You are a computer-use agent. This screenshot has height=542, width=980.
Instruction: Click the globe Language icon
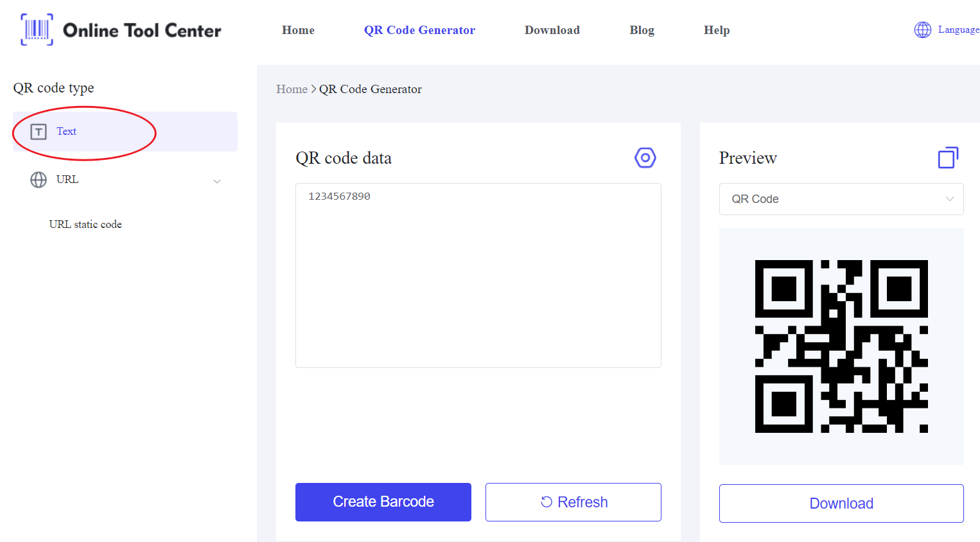coord(923,30)
